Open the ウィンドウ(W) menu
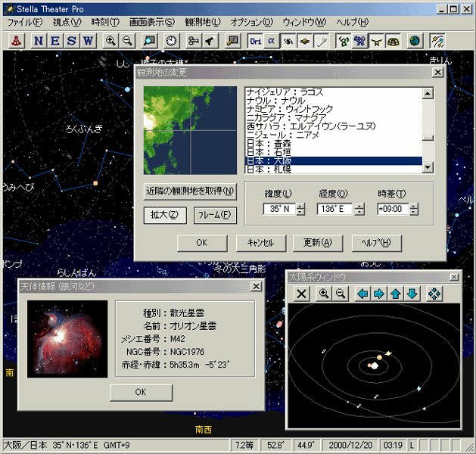Screen dimensions: 476x454 [304, 22]
